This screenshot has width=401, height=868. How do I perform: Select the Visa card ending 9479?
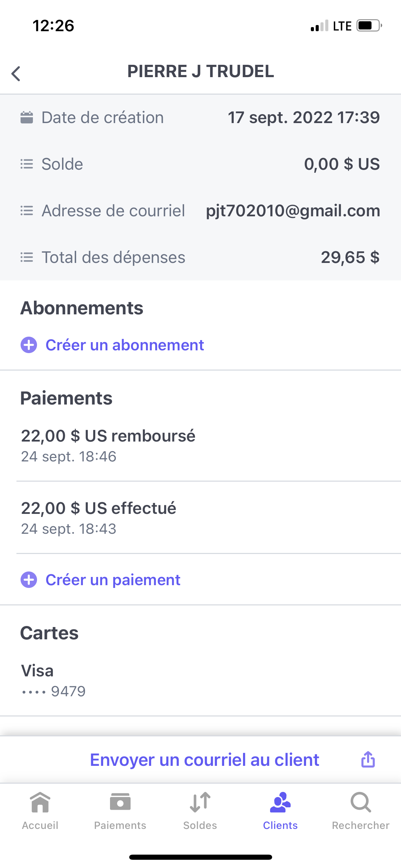200,680
